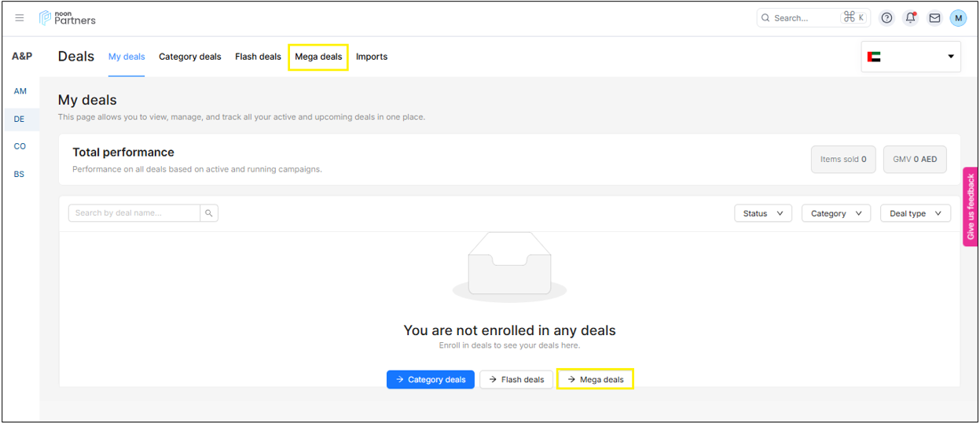
Task: Switch to the Flash deals tab
Action: click(258, 57)
